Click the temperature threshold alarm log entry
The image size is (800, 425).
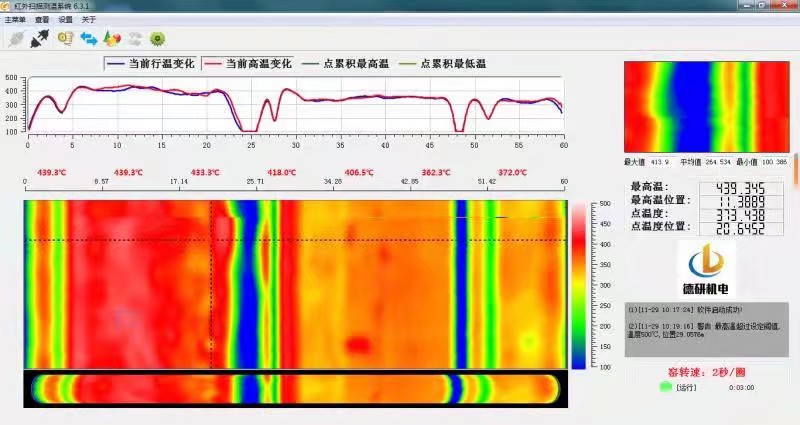704,330
